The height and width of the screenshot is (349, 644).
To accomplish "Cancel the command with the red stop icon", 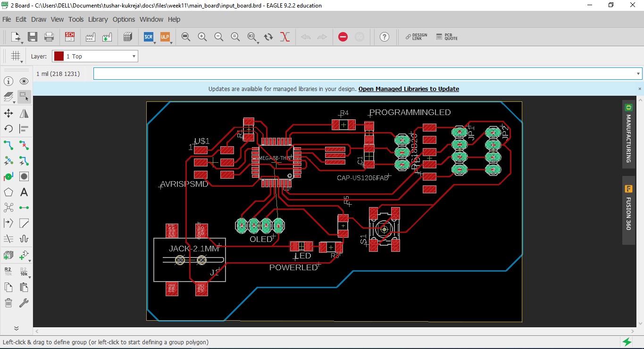I will point(343,37).
